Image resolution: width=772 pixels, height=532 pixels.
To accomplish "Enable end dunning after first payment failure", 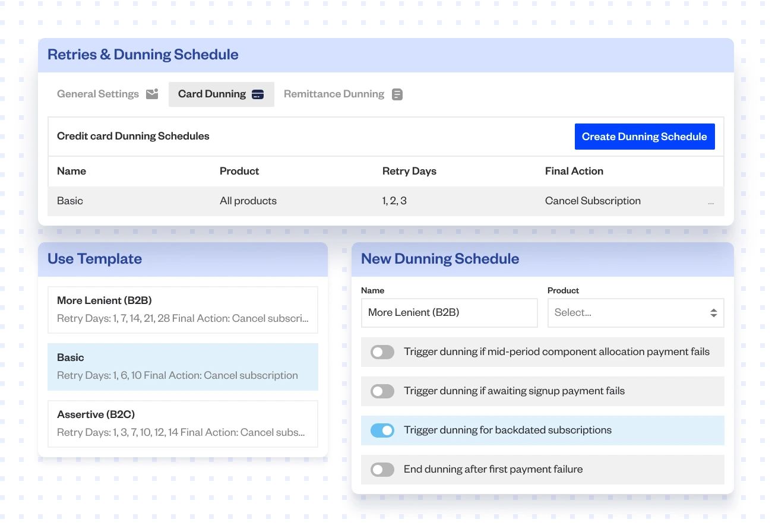I will click(382, 469).
